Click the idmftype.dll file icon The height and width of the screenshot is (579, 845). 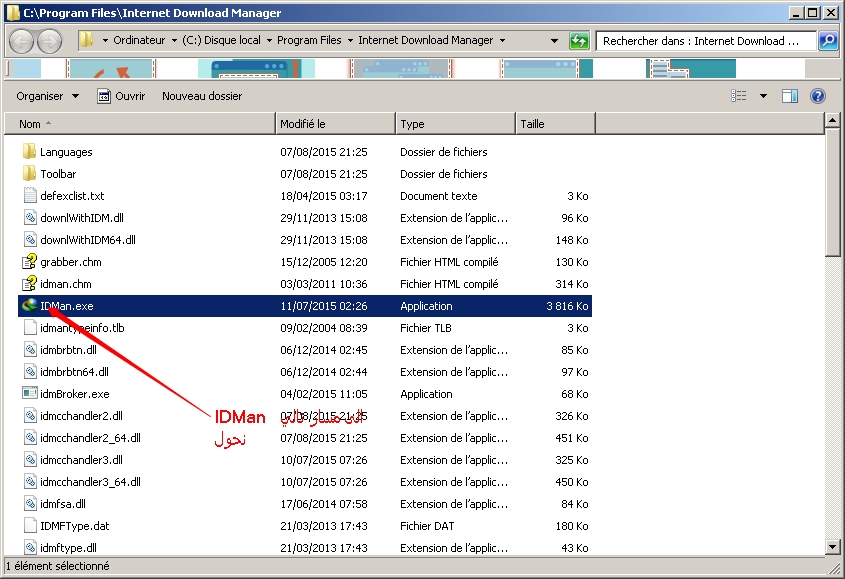(30, 548)
